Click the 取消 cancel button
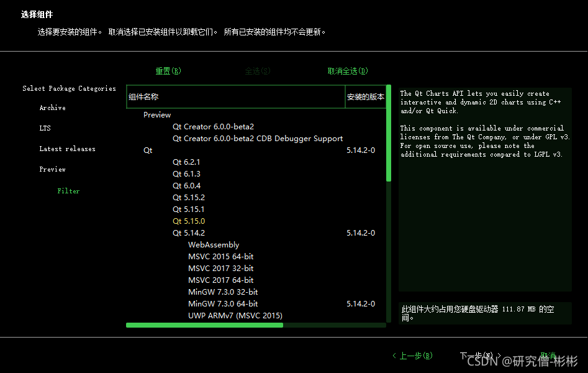The image size is (588, 373). [548, 356]
